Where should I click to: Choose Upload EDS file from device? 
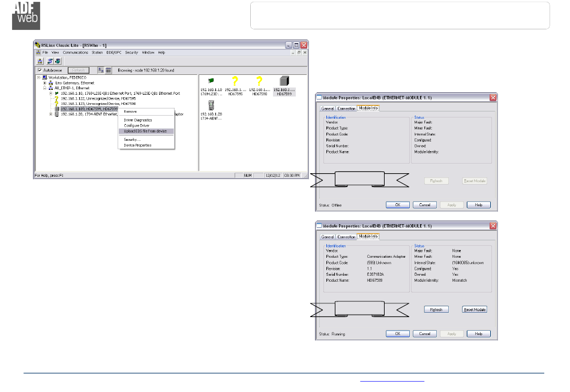(145, 131)
